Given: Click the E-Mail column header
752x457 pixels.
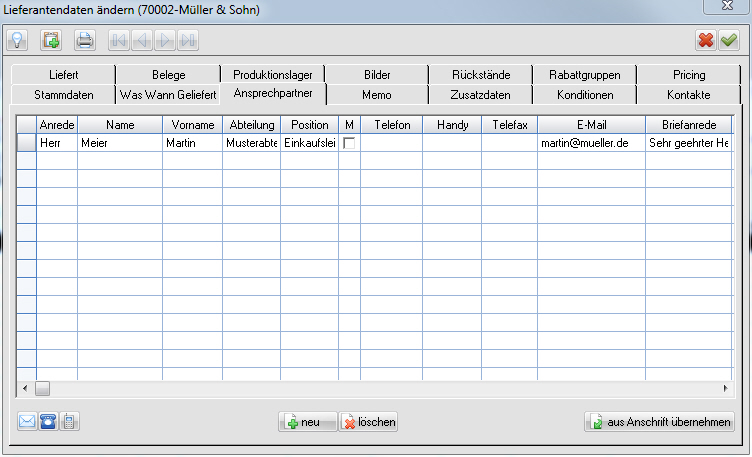Looking at the screenshot, I should [592, 125].
